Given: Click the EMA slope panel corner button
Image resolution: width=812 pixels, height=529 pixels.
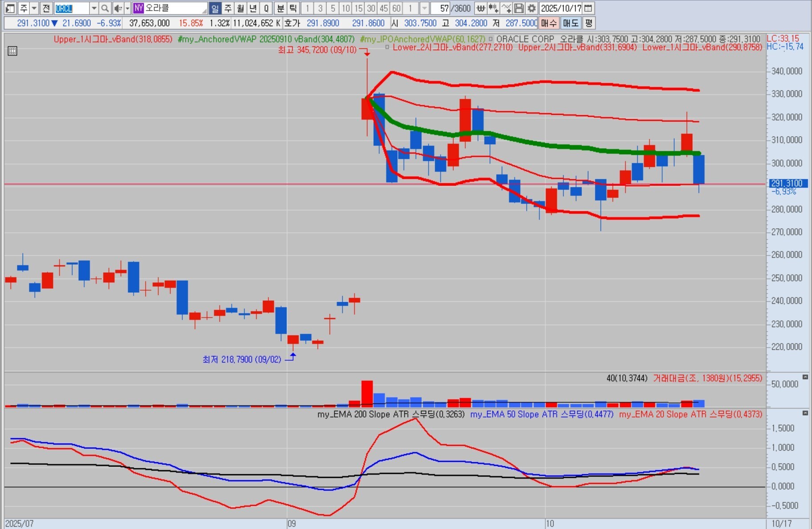Looking at the screenshot, I should (x=805, y=413).
